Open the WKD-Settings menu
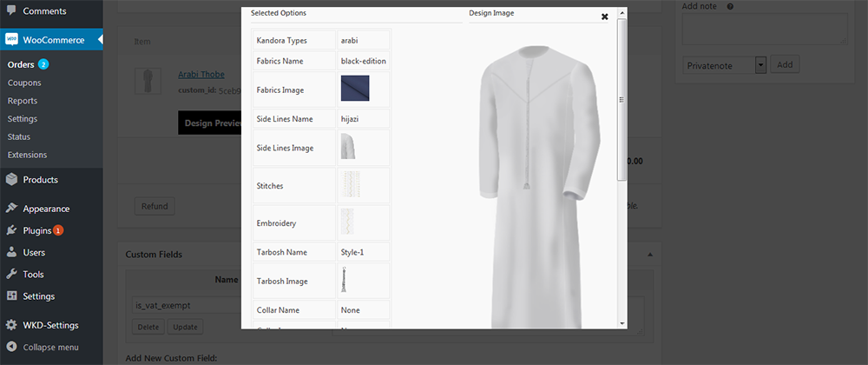The width and height of the screenshot is (868, 365). pos(51,325)
